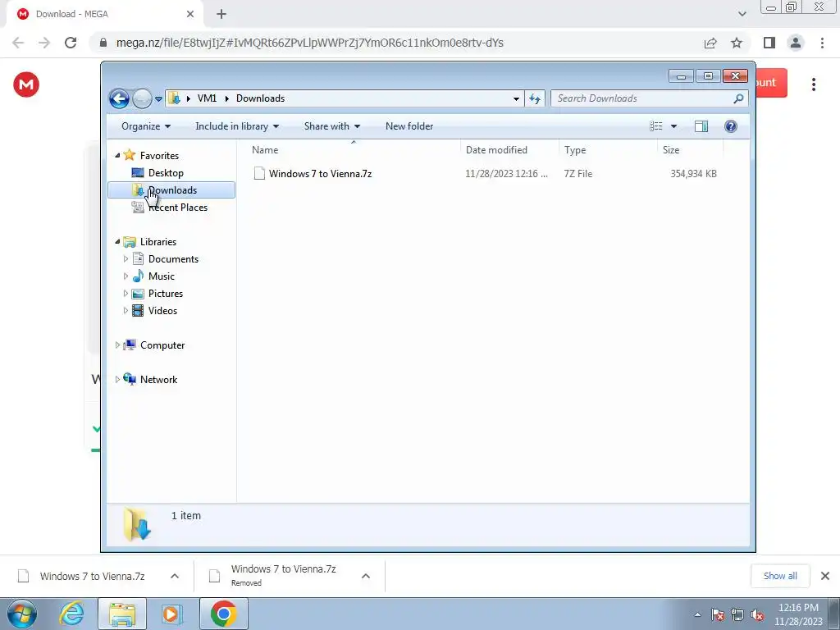Screen dimensions: 840x630
Task: Close the Chrome downloads bar
Action: pyautogui.click(x=825, y=576)
